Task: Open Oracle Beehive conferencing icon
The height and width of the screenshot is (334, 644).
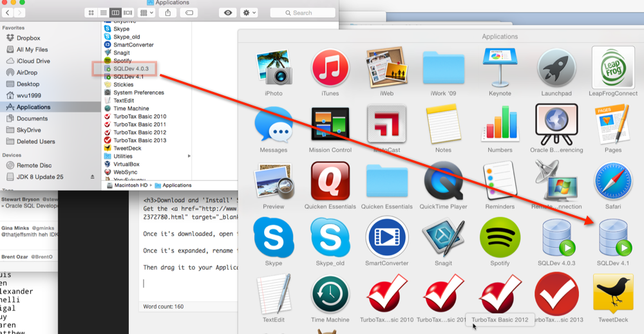Action: click(556, 124)
